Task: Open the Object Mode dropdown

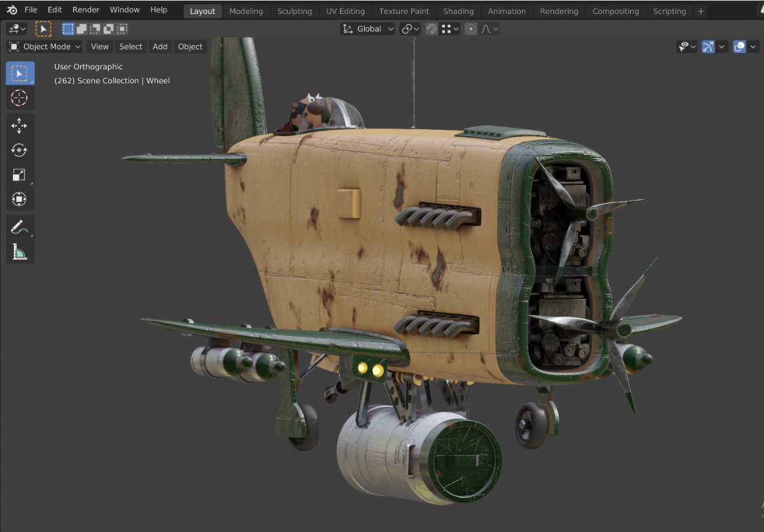Action: [x=45, y=46]
